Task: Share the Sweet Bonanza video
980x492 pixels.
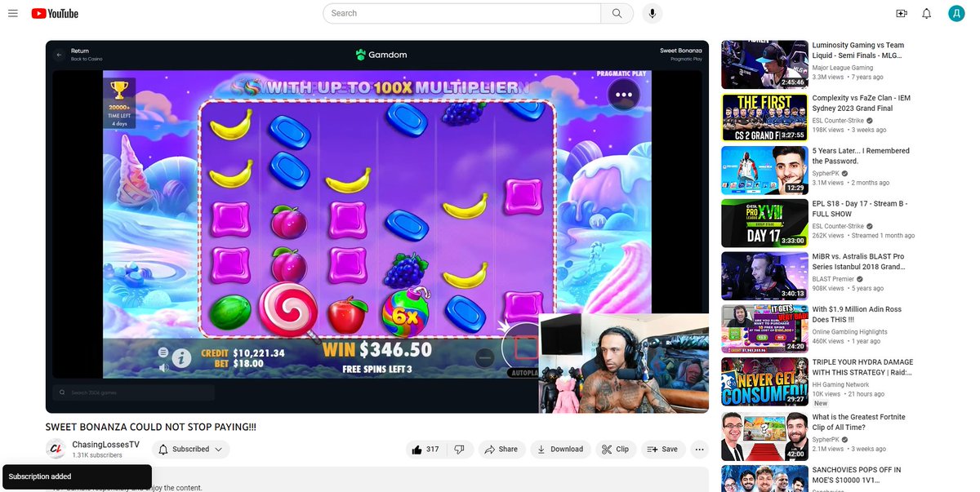Action: [501, 449]
